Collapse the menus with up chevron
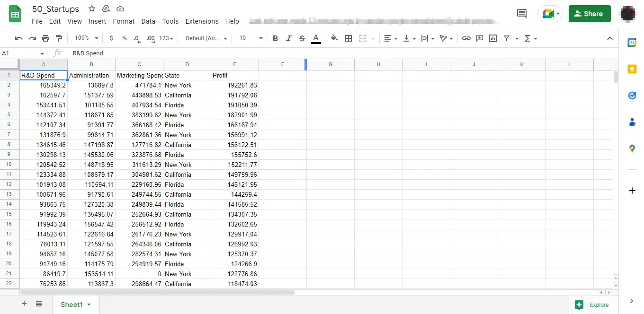Image resolution: width=644 pixels, height=314 pixels. 610,38
